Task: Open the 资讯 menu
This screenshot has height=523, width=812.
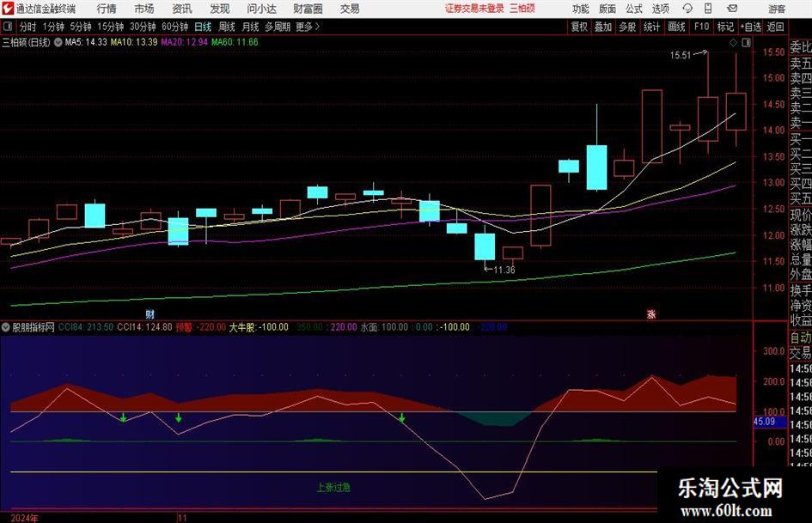Action: (182, 9)
